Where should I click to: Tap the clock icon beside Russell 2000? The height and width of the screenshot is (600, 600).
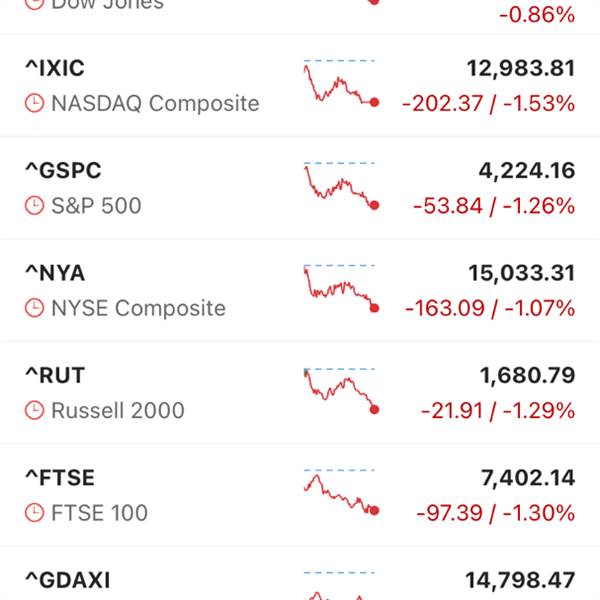click(34, 410)
